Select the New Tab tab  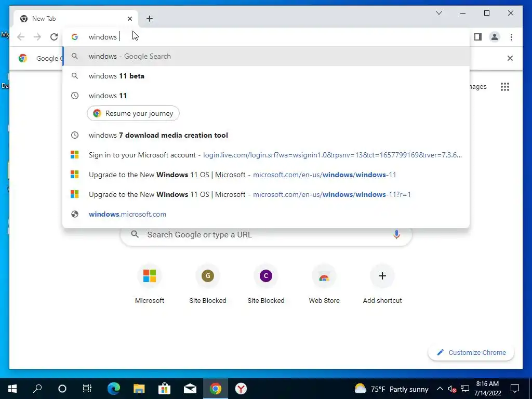click(76, 19)
